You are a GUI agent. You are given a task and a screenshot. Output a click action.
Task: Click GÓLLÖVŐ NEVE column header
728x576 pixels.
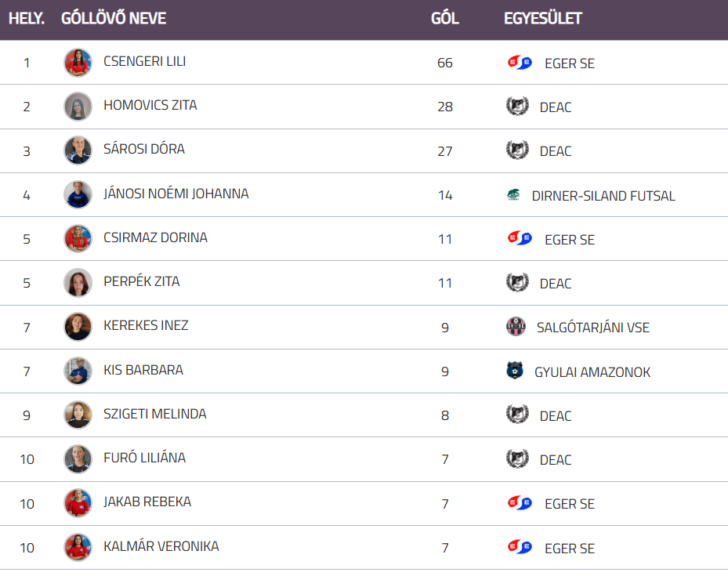114,18
